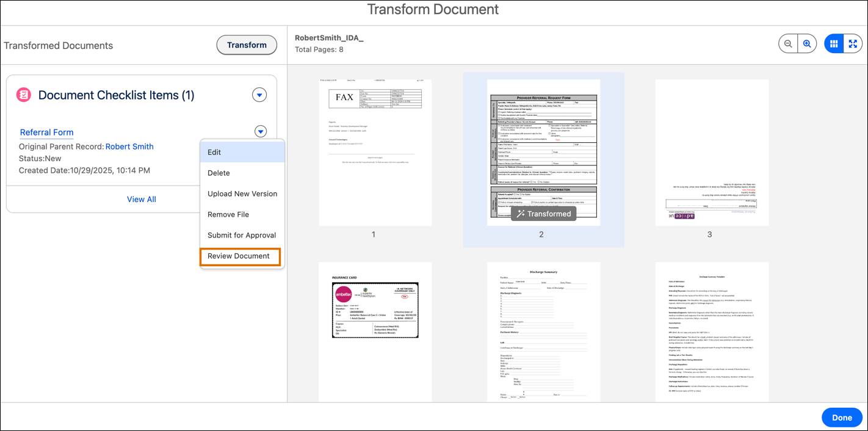Click the Transformed badge on page 2
The image size is (868, 431).
(543, 214)
